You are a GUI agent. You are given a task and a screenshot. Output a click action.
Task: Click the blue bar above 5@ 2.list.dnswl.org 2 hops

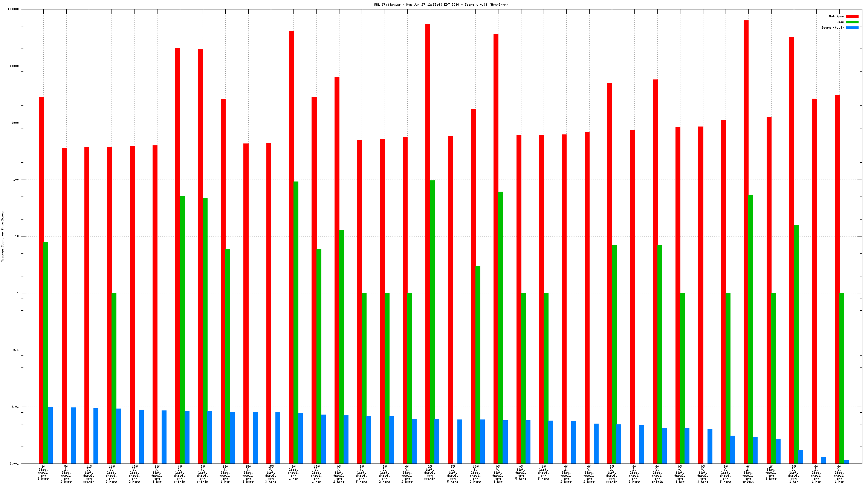pyautogui.click(x=73, y=435)
